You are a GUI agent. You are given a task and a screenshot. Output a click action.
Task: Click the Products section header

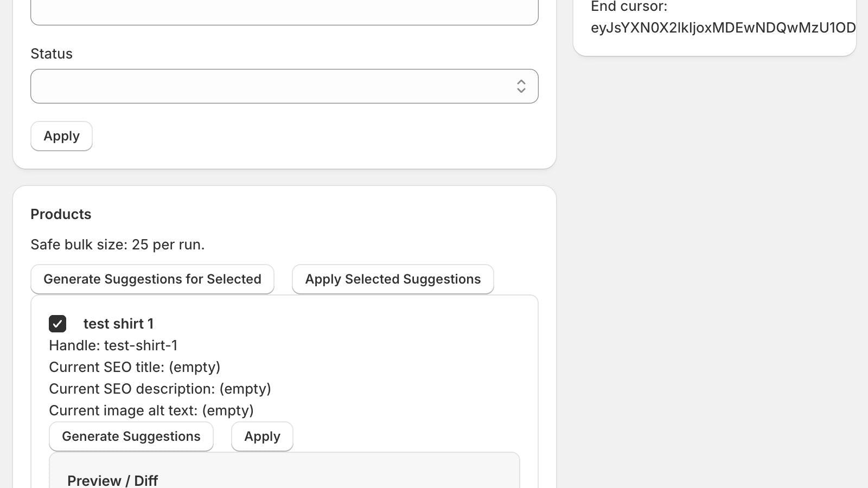click(61, 214)
